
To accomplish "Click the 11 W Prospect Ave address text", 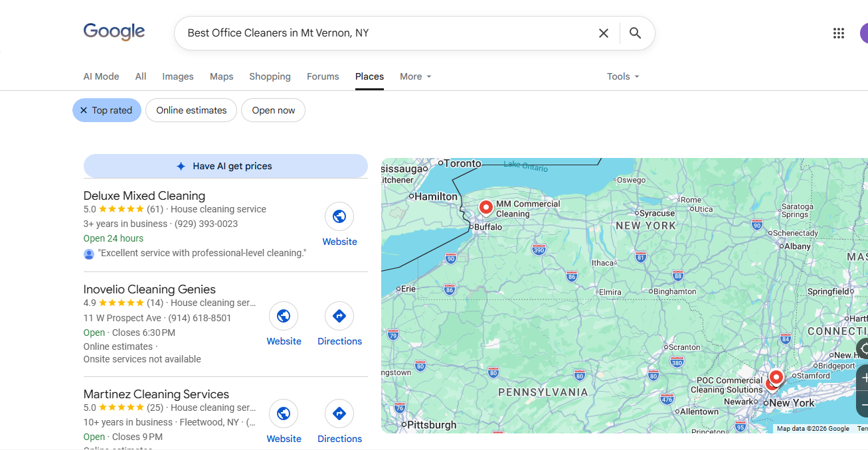I will point(122,318).
